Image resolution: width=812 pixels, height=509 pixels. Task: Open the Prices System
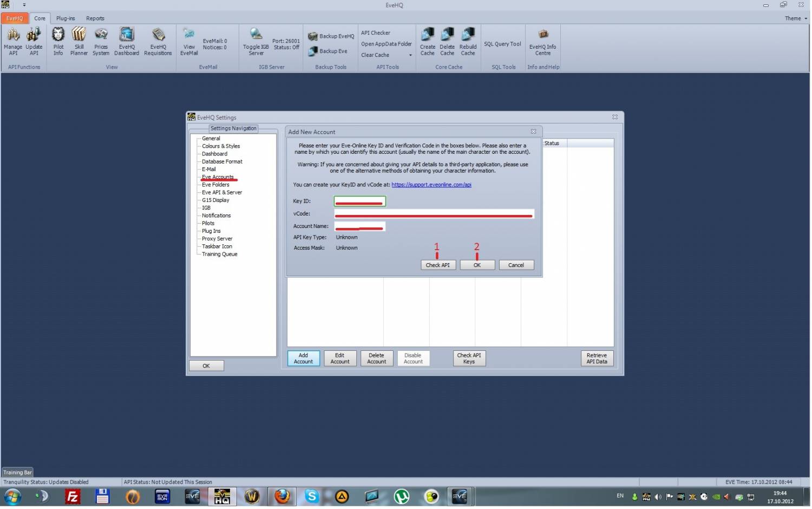[101, 42]
